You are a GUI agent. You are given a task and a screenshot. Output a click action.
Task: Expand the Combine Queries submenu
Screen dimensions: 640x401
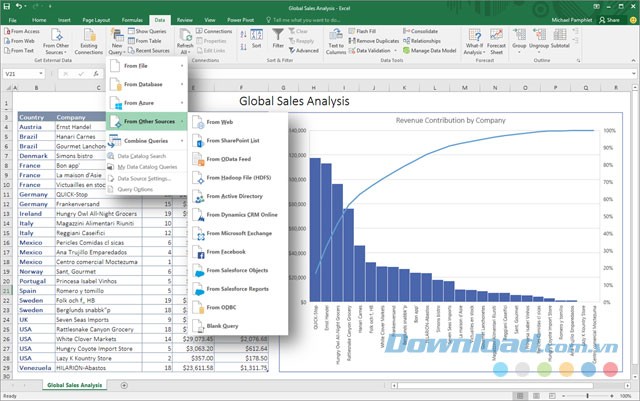148,140
